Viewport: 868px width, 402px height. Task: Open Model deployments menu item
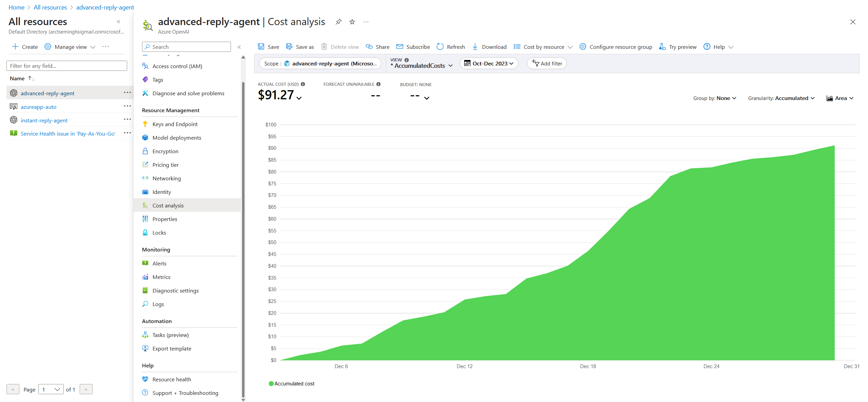click(177, 138)
